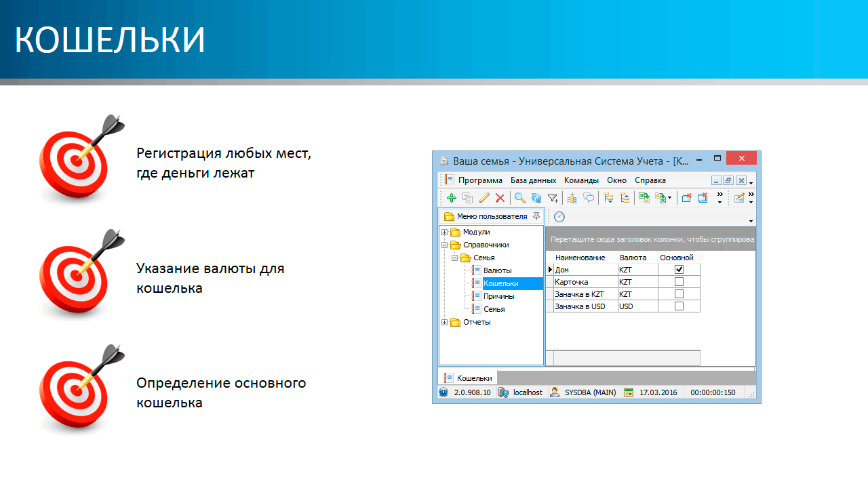Expand the Отчеты tree node

coord(445,322)
